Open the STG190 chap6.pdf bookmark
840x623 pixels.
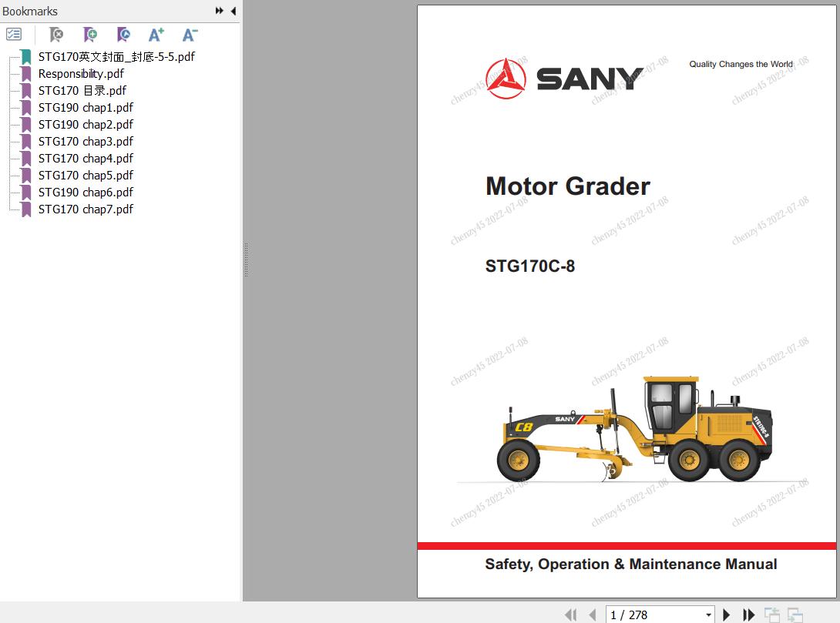pyautogui.click(x=86, y=193)
